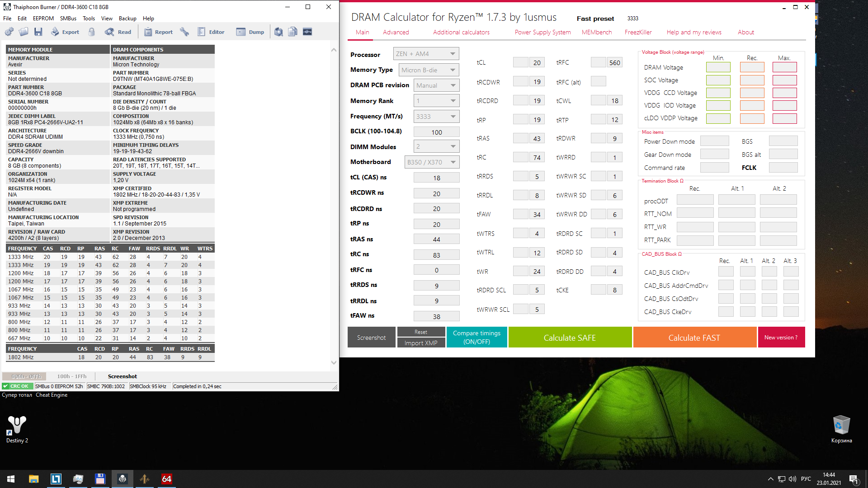Screen dimensions: 868x488
Task: Open the Destiny 2 desktop shortcut
Action: tap(17, 429)
